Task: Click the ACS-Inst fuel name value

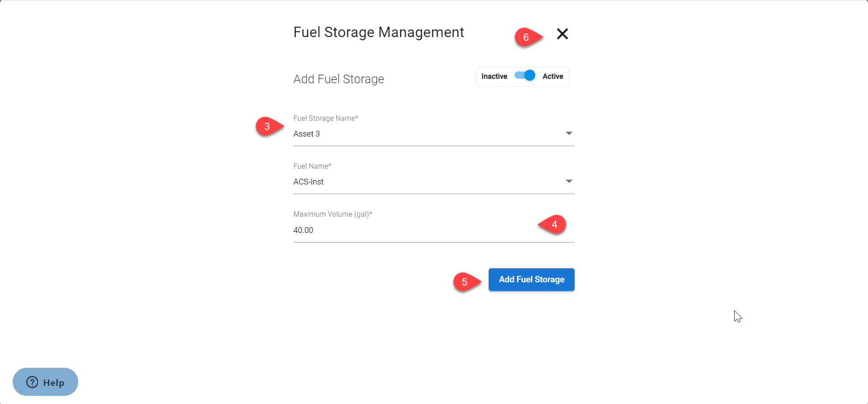Action: click(x=308, y=182)
